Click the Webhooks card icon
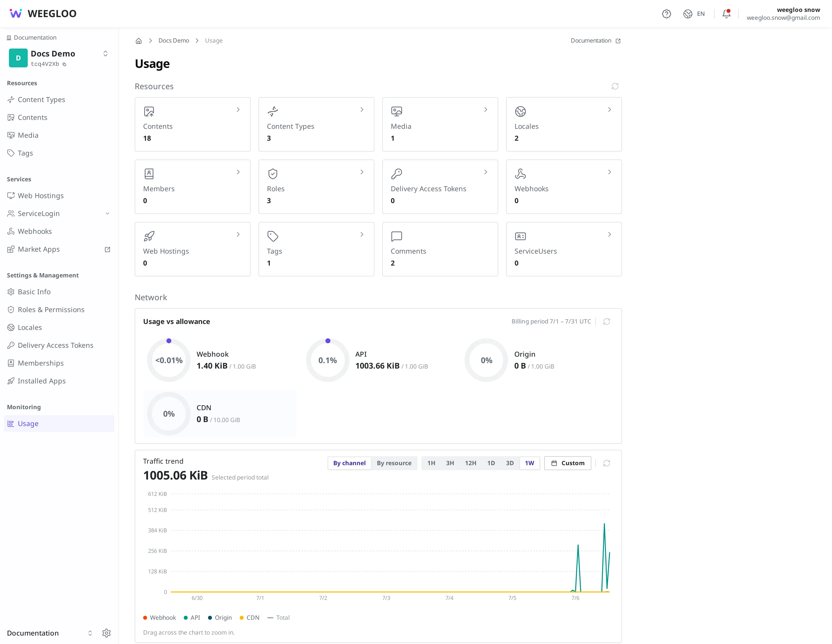The image size is (832, 644). 520,174
